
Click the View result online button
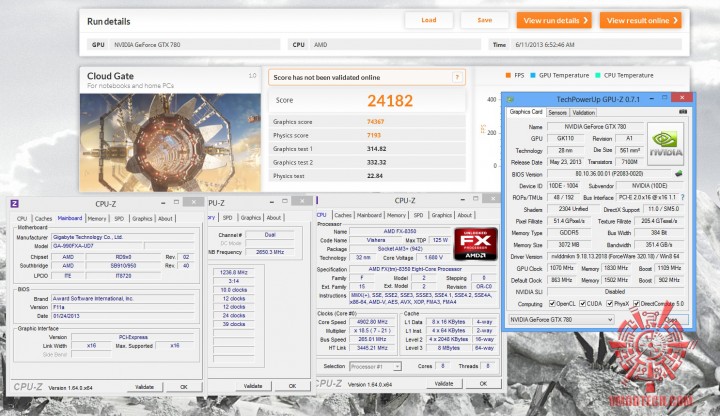[641, 20]
